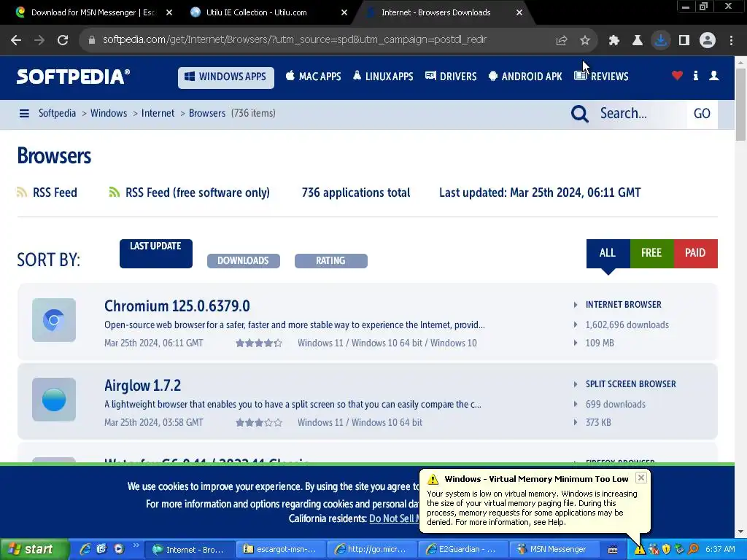Sort by Rating

pos(330,261)
